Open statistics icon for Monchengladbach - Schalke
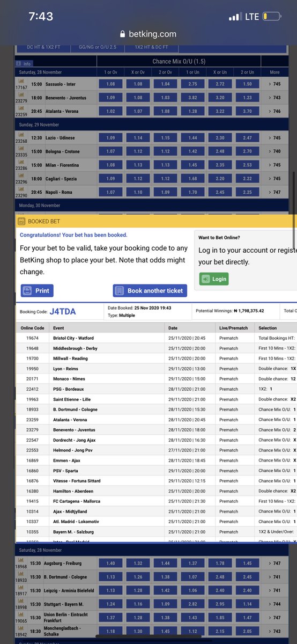Viewport: 297px width, 644px height. (21, 629)
